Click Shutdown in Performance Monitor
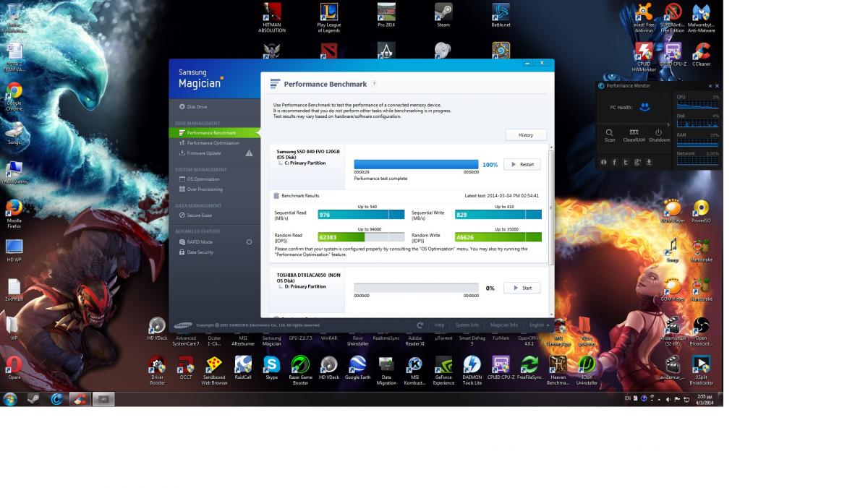 coord(659,135)
